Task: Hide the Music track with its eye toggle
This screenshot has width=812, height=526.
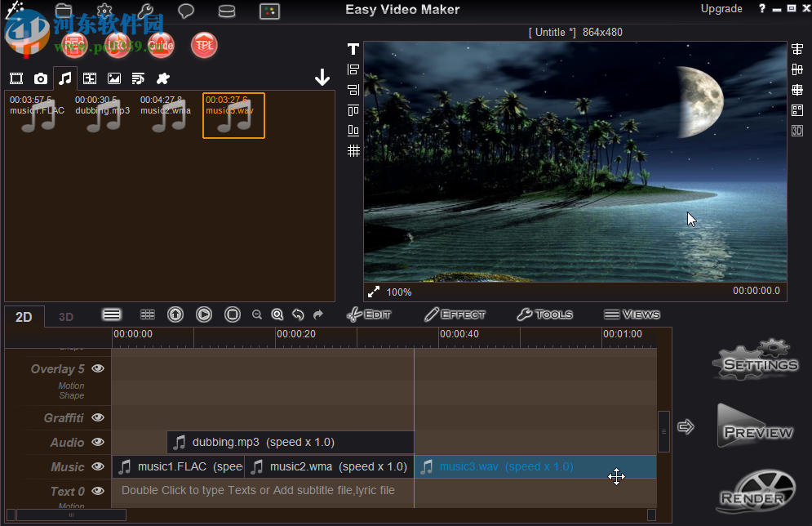Action: tap(97, 466)
